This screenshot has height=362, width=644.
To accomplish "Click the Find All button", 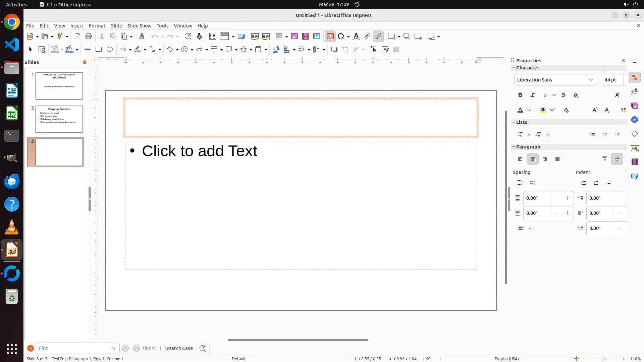I will [x=149, y=348].
